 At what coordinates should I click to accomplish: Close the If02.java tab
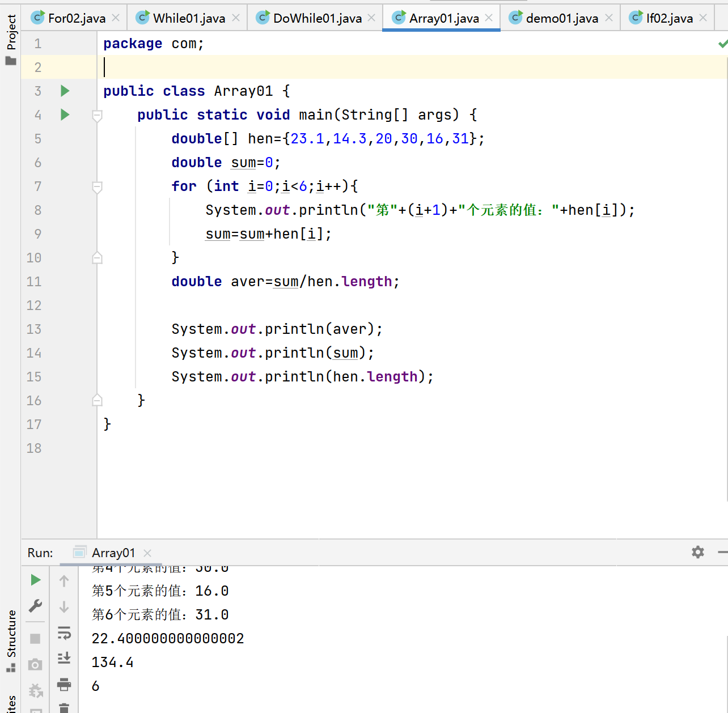703,18
